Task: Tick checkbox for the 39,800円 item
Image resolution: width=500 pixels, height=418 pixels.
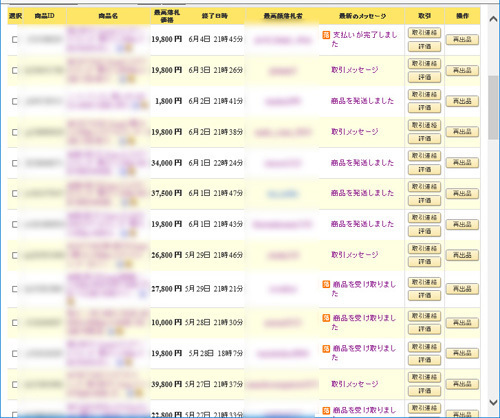Action: (15, 385)
